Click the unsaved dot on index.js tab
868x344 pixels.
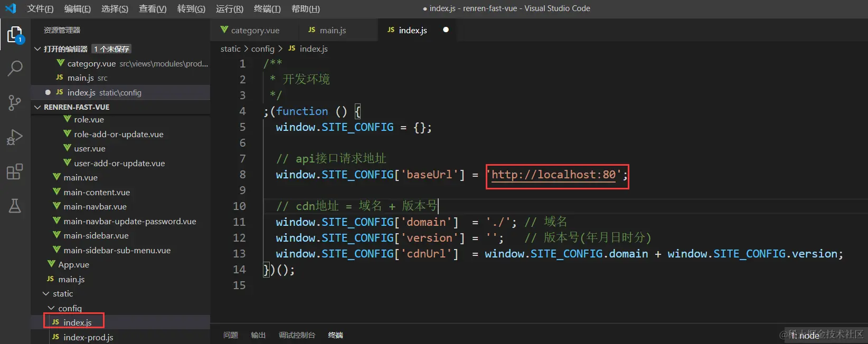tap(446, 30)
